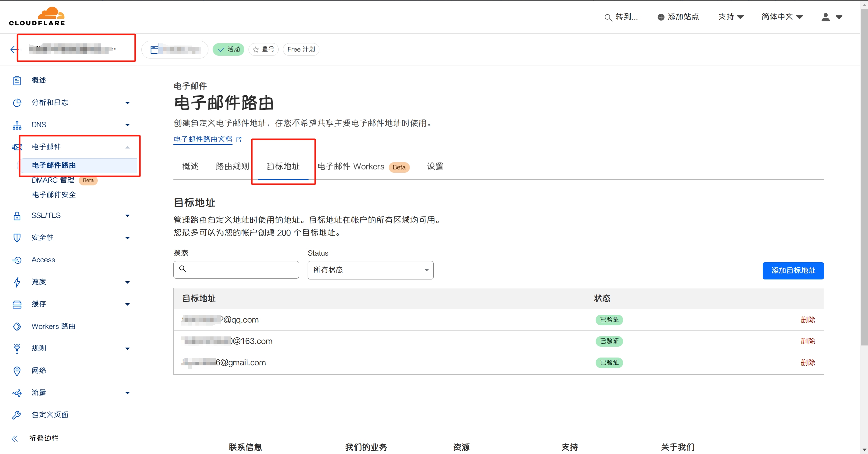The width and height of the screenshot is (868, 454).
Task: Click the 流量 share nodes icon
Action: tap(17, 393)
